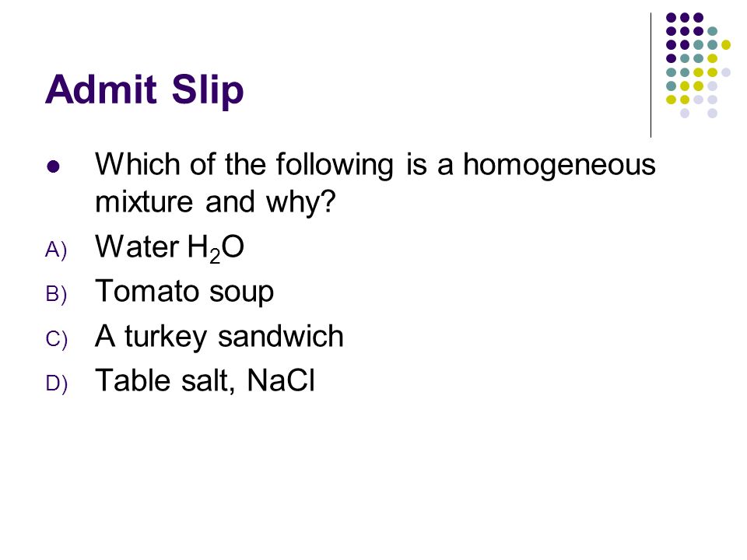Click the 'NaCl' formula text
Viewport: 747px width, 560px height.
pyautogui.click(x=281, y=380)
